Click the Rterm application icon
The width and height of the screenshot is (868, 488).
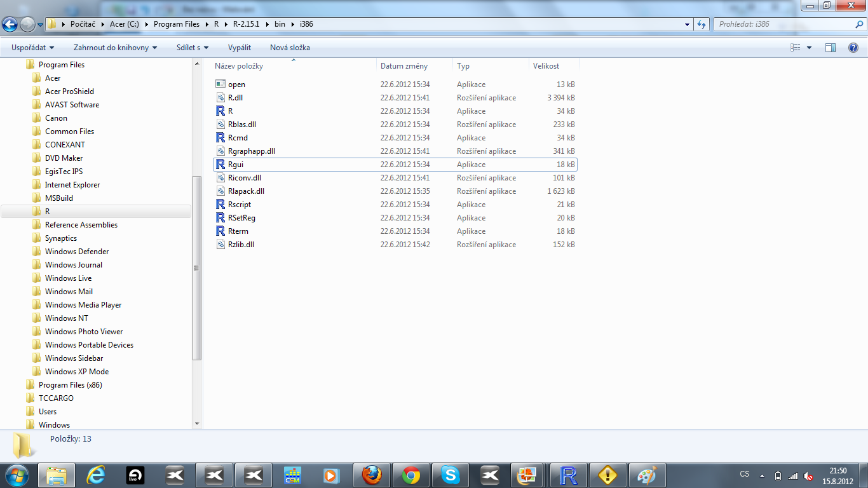point(220,231)
